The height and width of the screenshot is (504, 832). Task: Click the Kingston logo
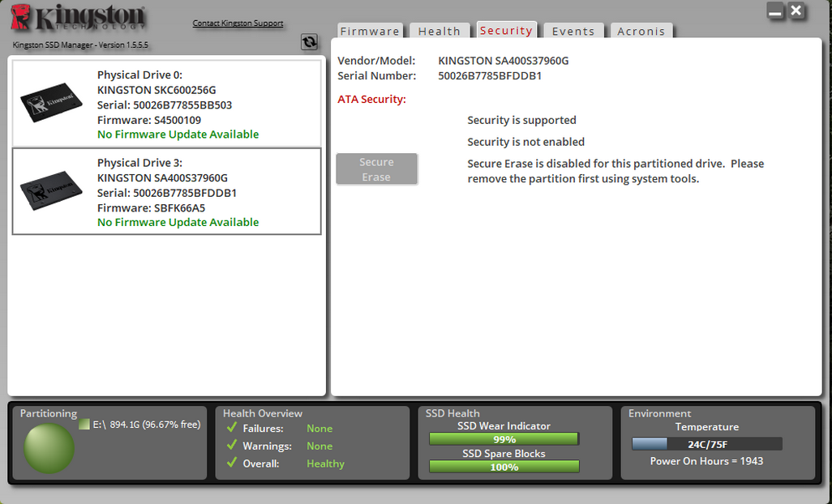click(79, 19)
